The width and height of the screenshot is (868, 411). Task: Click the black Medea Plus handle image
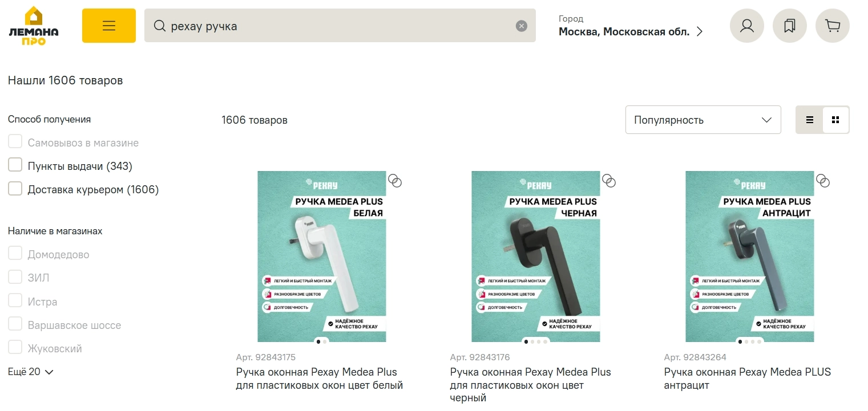[x=535, y=257]
